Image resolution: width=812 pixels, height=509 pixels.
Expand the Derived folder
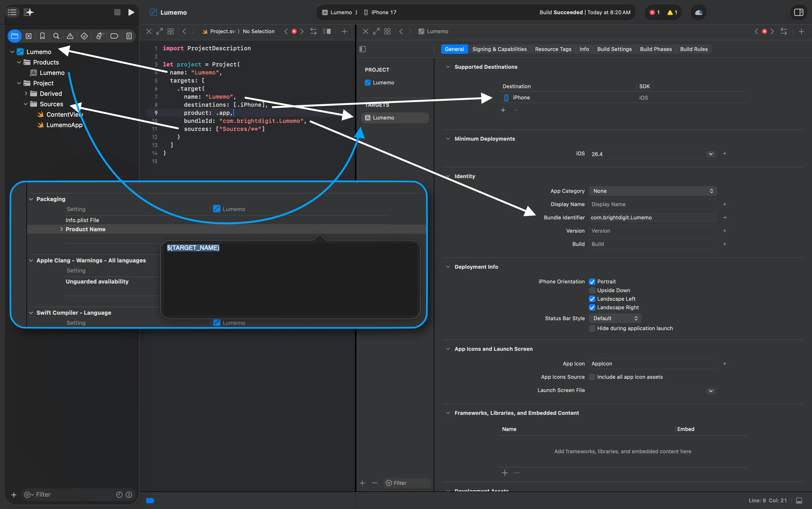point(26,94)
